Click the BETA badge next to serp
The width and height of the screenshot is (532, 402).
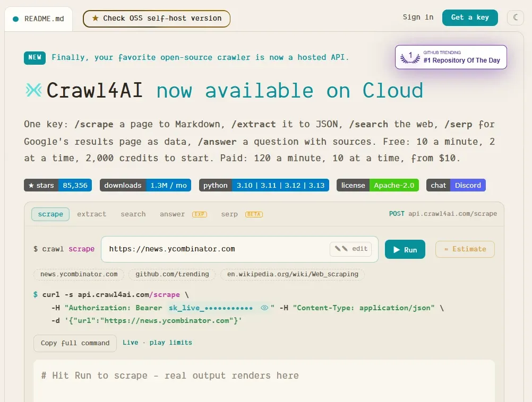coord(254,214)
